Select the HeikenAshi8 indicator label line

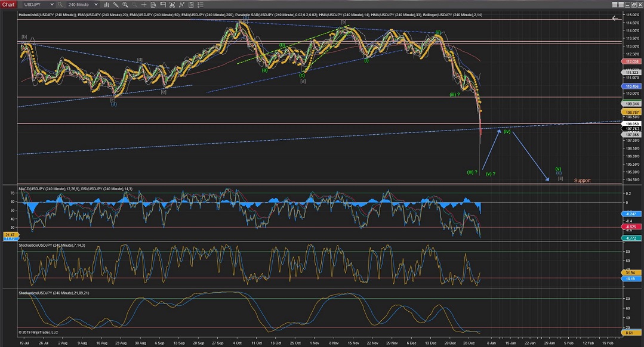(x=250, y=15)
